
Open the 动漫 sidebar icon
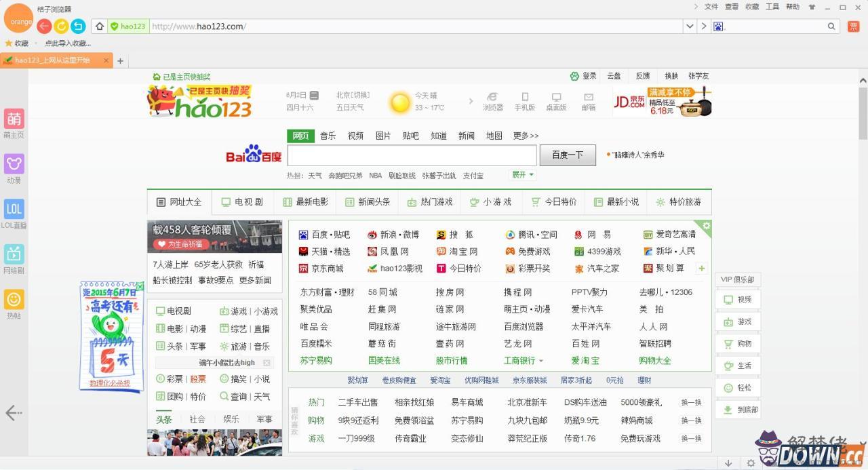pos(14,163)
